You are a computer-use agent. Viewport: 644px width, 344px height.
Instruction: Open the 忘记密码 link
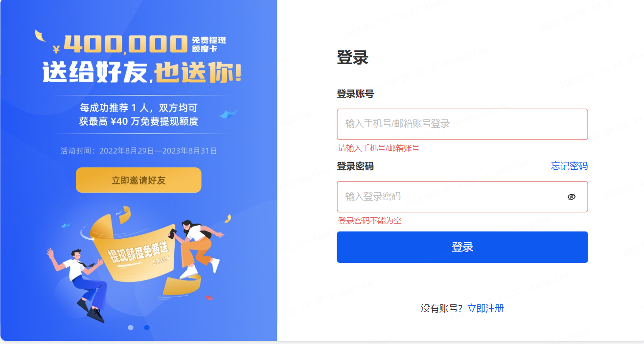click(x=569, y=166)
